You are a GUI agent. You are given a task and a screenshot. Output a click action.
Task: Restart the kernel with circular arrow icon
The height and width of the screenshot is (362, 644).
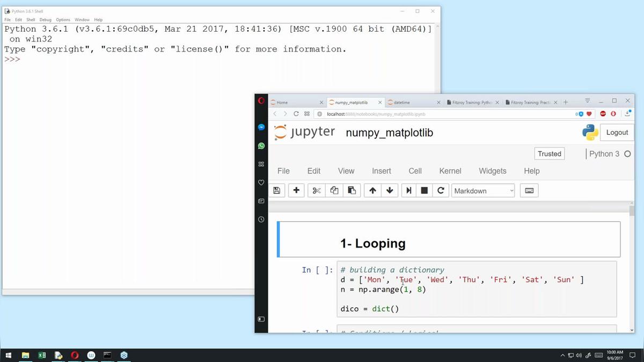click(x=441, y=191)
